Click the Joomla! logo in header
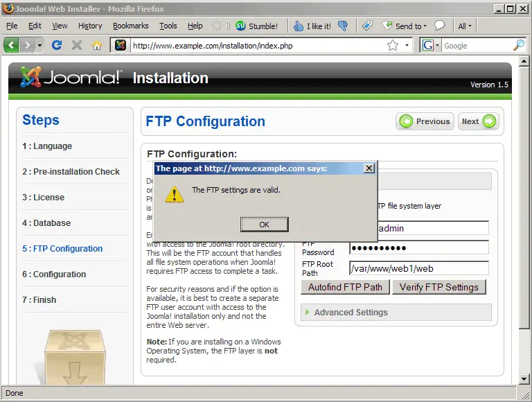 70,77
